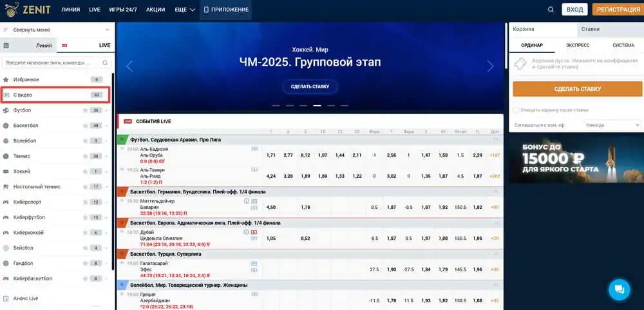
Task: Open the ПРИЛОЖЕНИЕ app link
Action: 226,10
